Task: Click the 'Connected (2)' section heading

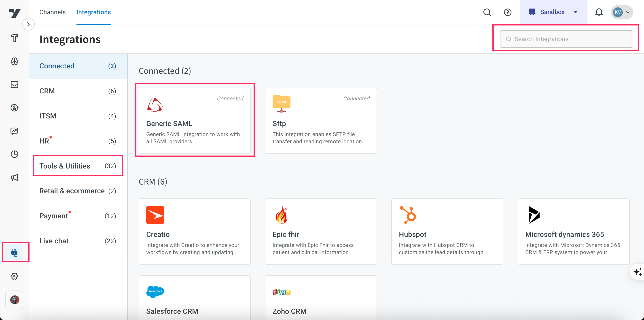Action: [165, 71]
